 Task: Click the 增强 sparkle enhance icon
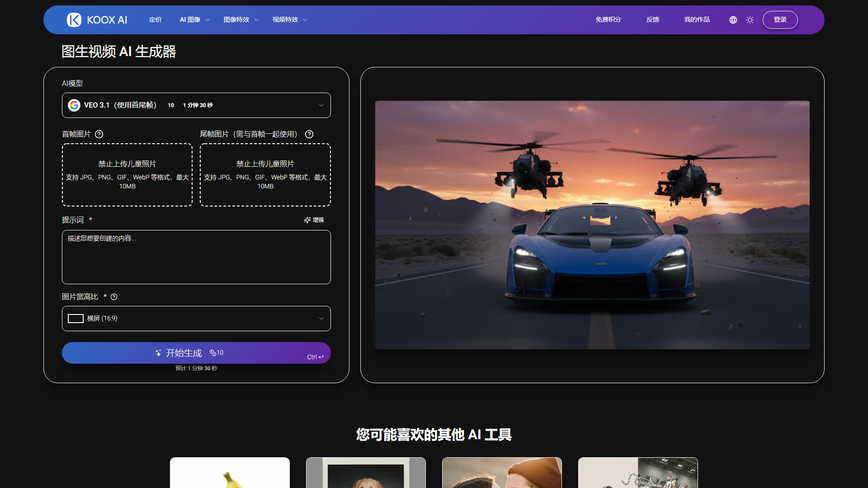[x=307, y=220]
